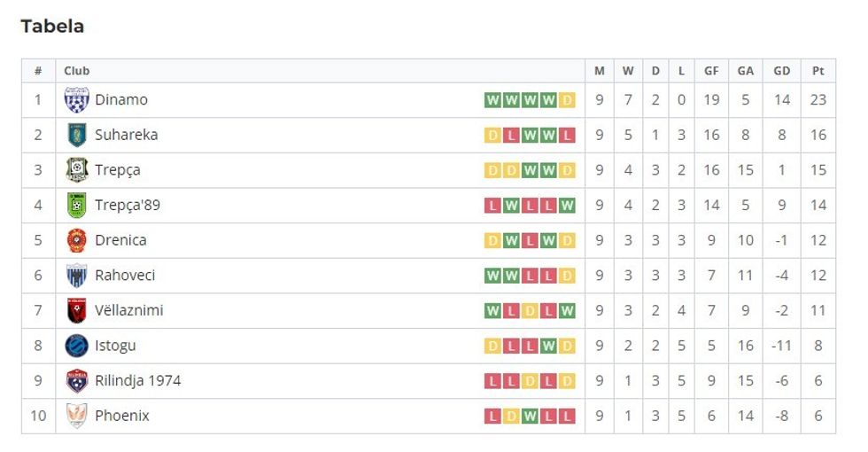
Task: Open the Rilindja 1974 team link
Action: 138,381
